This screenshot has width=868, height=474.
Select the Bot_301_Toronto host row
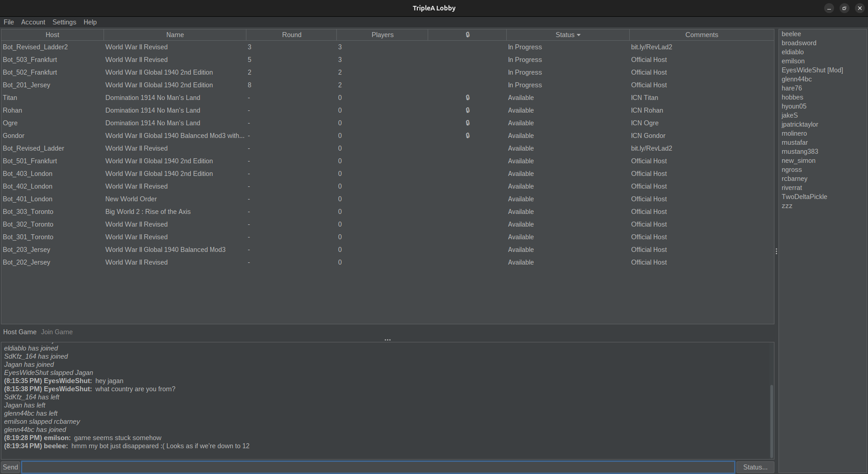tap(387, 237)
